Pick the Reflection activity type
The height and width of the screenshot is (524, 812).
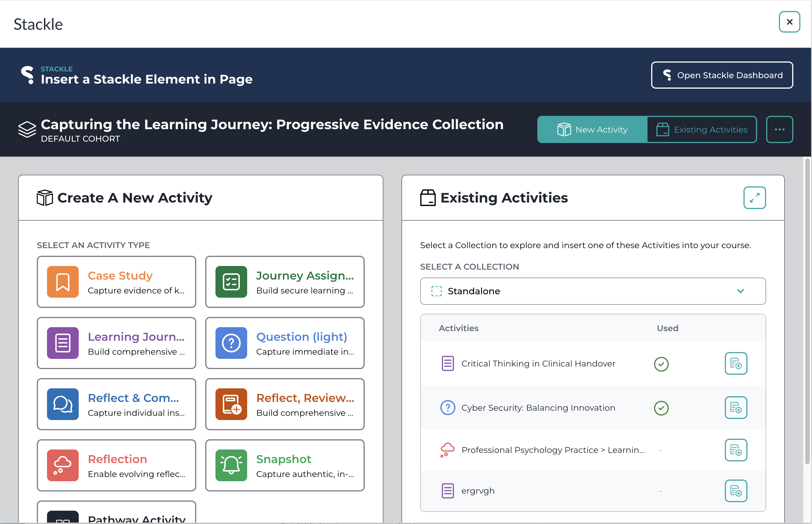116,465
